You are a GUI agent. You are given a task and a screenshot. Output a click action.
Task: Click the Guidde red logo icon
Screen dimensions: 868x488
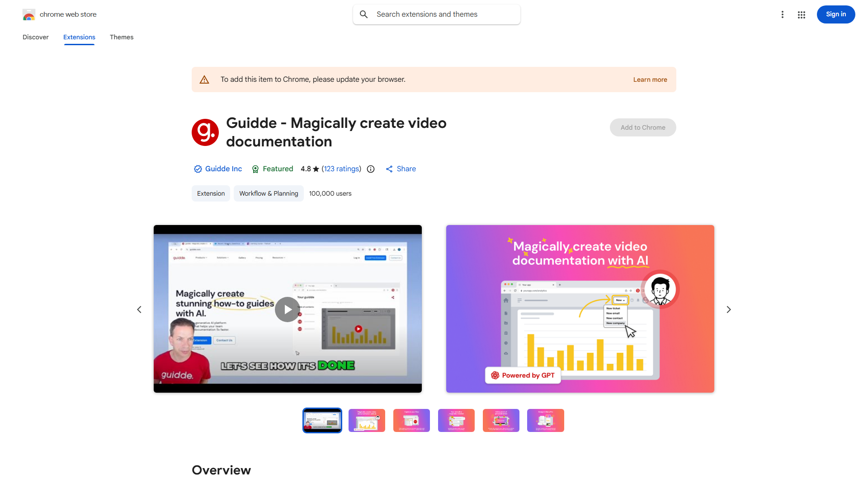[205, 132]
